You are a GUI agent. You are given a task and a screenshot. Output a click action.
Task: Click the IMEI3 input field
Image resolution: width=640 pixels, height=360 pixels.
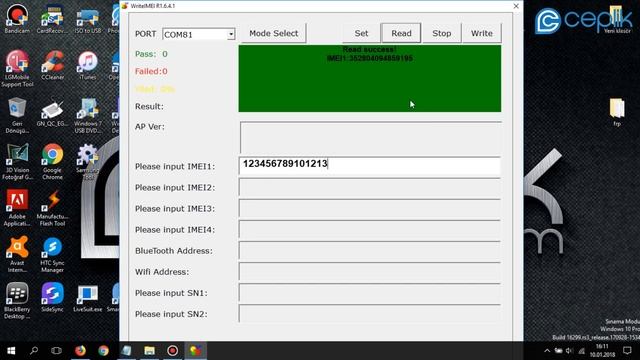(x=370, y=209)
